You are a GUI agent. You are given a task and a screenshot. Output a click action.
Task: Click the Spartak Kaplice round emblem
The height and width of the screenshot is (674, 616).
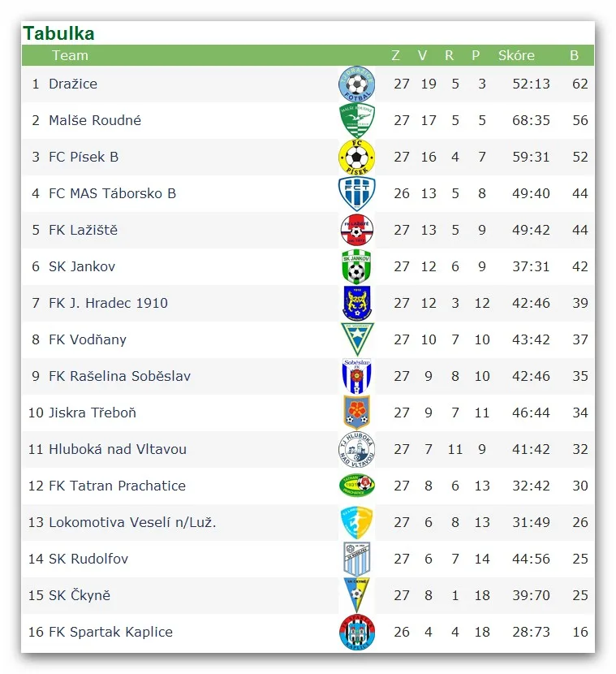coord(356,633)
